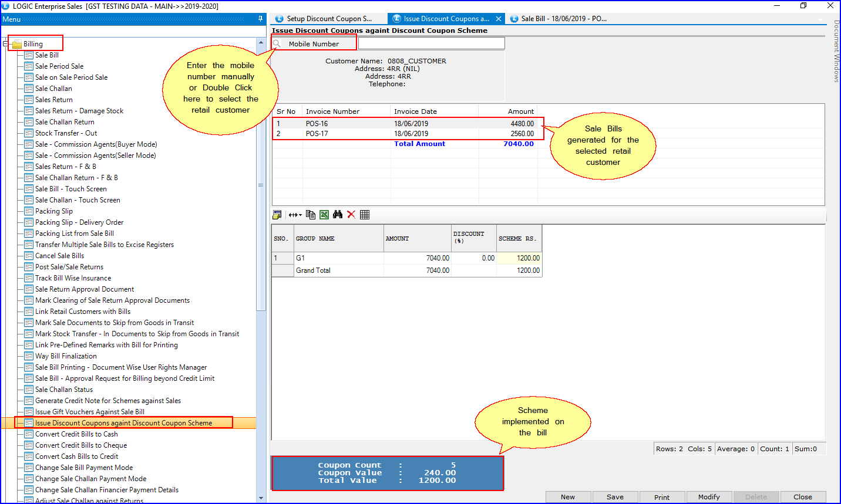The image size is (841, 504).
Task: Click the copy grid data icon
Action: pos(311,215)
